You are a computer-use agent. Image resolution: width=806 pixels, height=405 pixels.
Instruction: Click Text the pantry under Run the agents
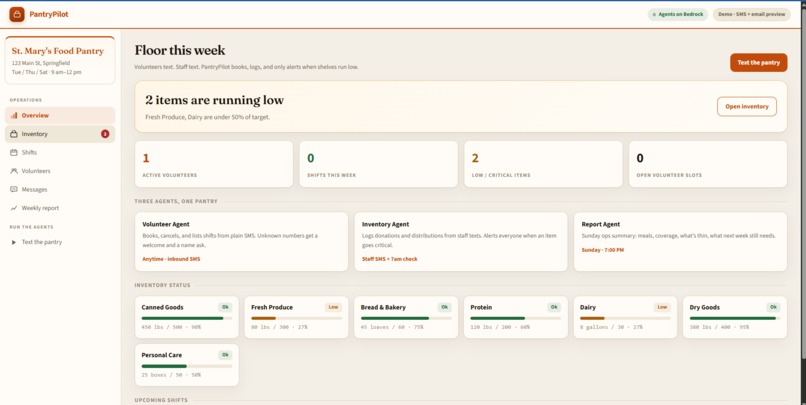click(x=60, y=242)
